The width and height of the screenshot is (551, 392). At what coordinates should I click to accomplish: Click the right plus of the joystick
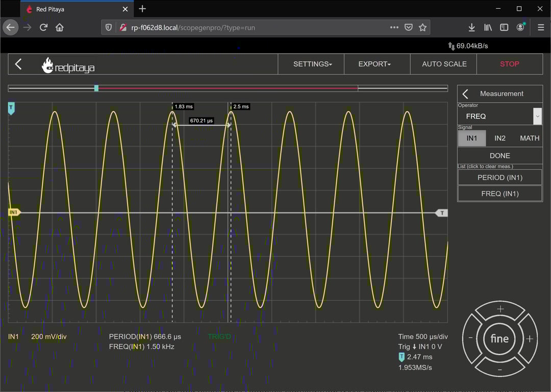[x=530, y=339]
